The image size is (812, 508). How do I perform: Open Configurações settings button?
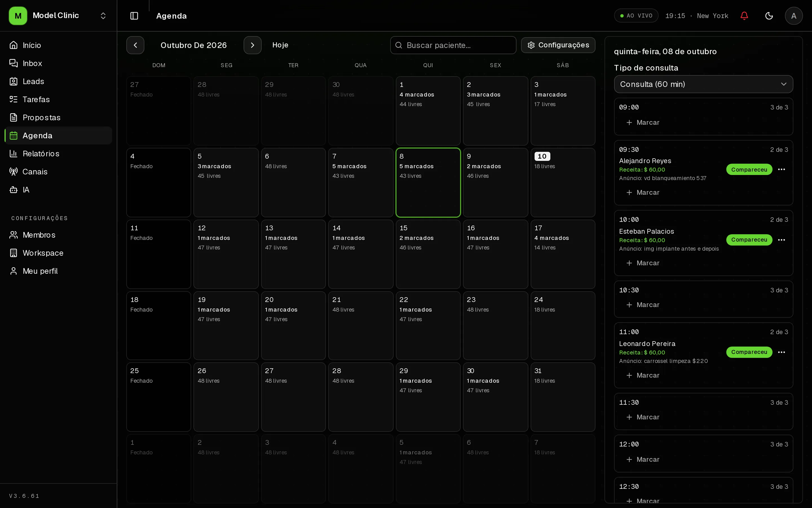pyautogui.click(x=558, y=45)
